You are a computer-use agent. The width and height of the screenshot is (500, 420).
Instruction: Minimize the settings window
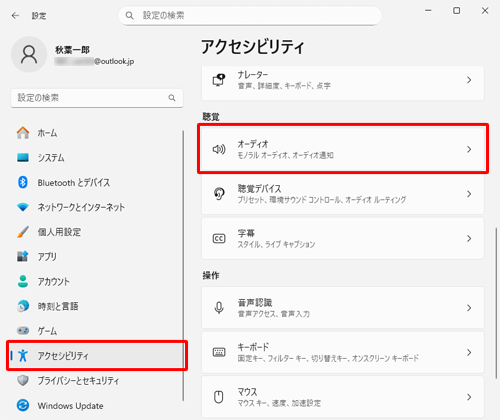click(428, 11)
